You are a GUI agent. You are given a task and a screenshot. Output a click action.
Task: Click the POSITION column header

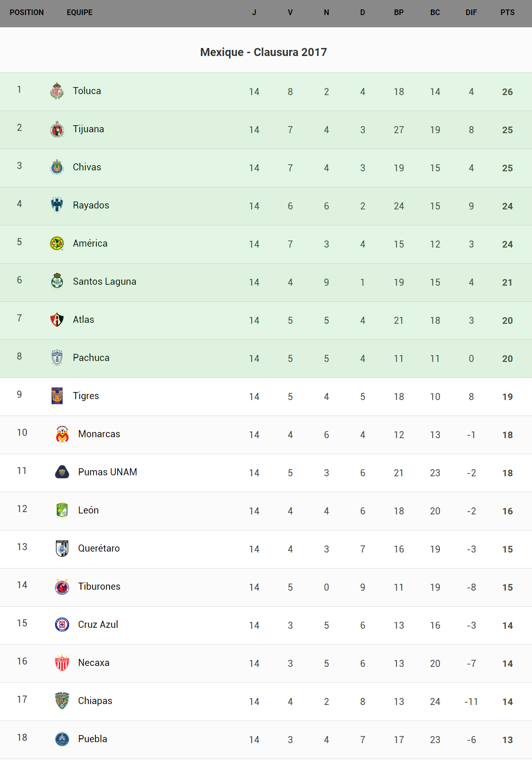point(27,13)
